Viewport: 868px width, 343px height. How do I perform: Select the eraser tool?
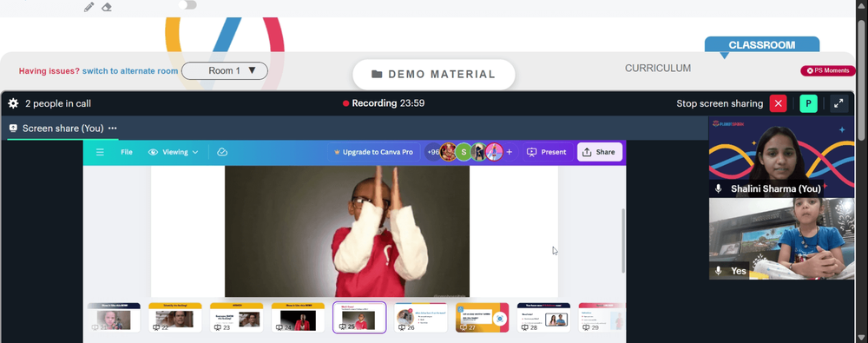[107, 7]
